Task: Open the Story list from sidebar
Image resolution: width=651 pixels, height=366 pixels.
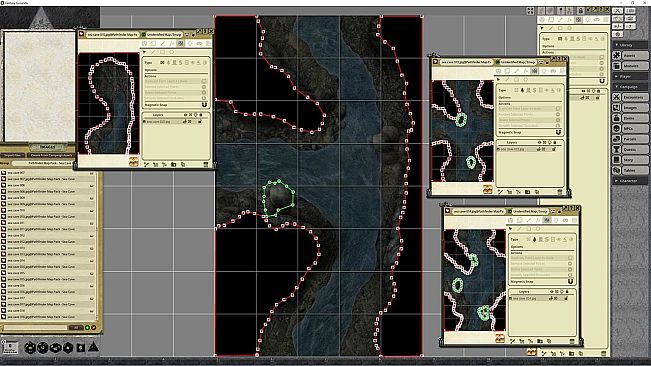Action: coord(630,160)
